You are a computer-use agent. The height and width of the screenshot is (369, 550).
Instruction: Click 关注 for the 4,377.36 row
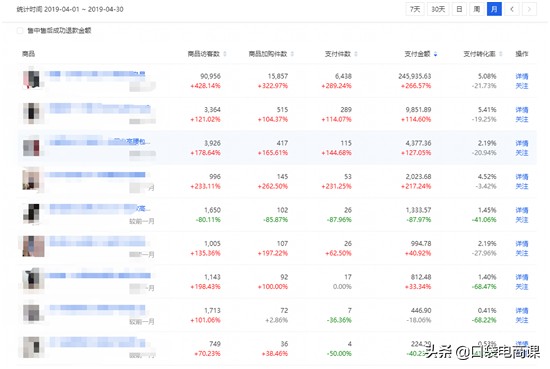pos(522,153)
